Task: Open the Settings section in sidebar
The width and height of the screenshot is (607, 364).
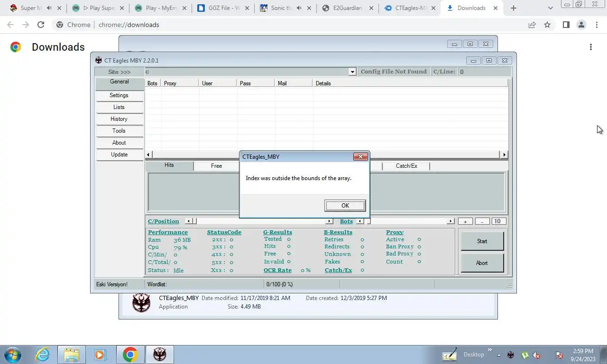Action: [x=119, y=95]
